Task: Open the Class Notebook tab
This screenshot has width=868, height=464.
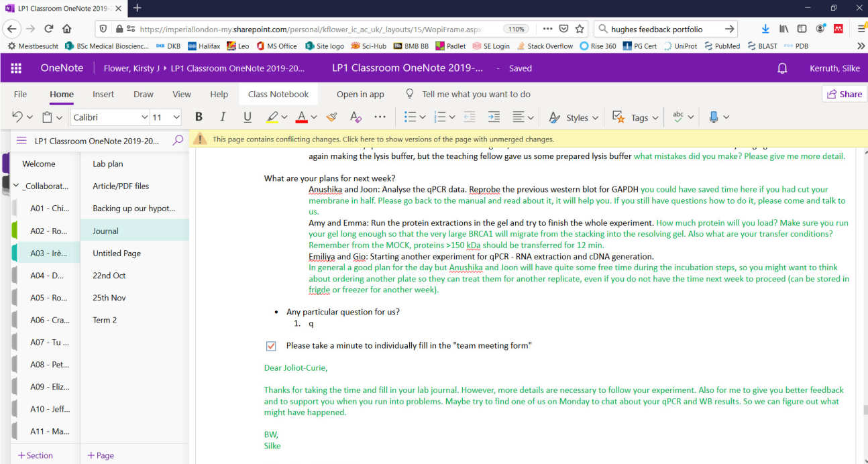Action: click(278, 95)
